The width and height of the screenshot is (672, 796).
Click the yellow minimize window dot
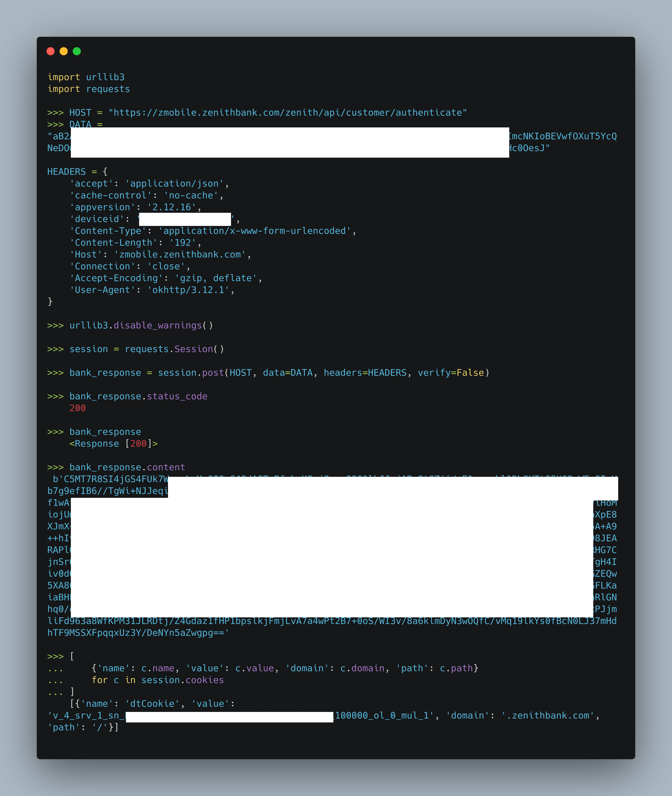(64, 51)
